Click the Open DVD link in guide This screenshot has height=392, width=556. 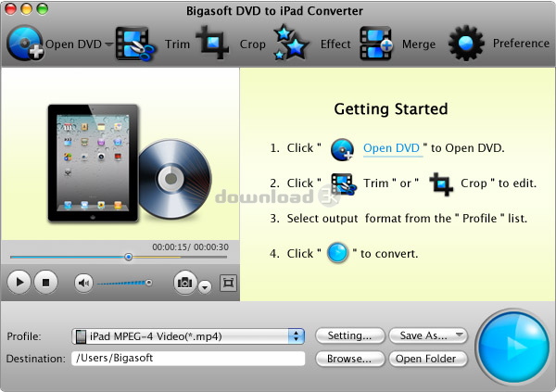[x=392, y=147]
